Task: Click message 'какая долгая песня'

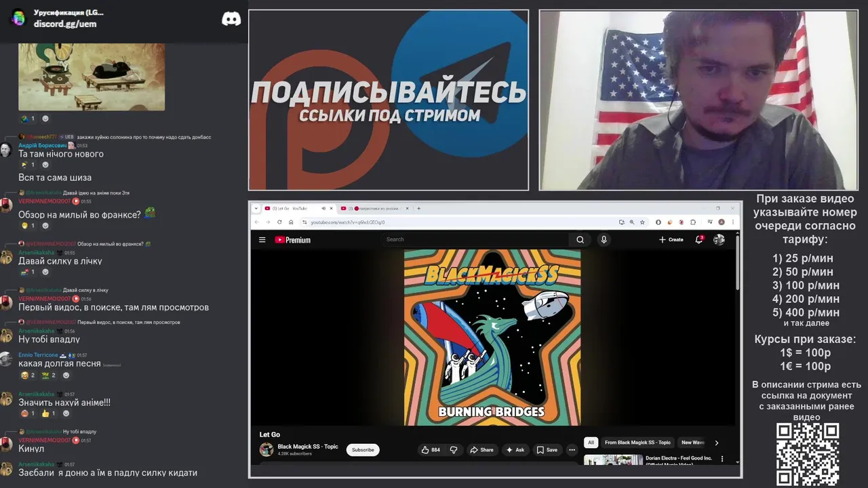Action: [60, 363]
